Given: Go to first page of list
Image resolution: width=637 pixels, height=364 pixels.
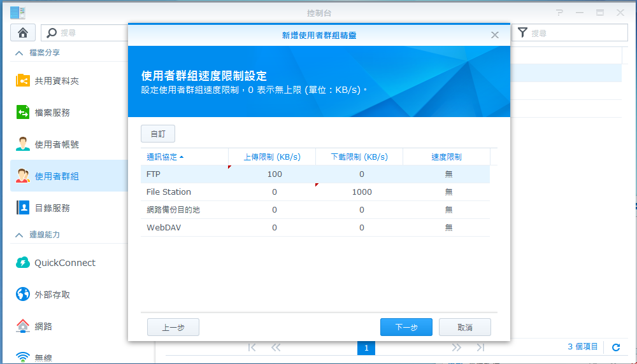Looking at the screenshot, I should pyautogui.click(x=252, y=347).
